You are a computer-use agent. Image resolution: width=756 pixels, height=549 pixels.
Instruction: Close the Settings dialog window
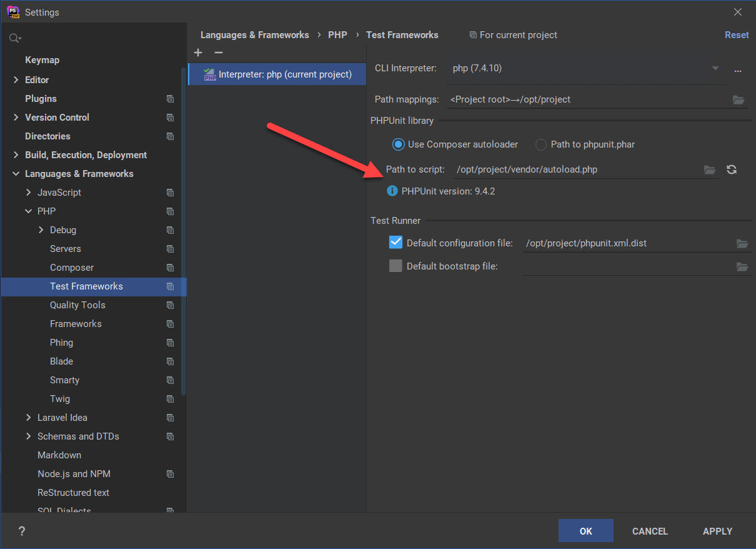(738, 12)
